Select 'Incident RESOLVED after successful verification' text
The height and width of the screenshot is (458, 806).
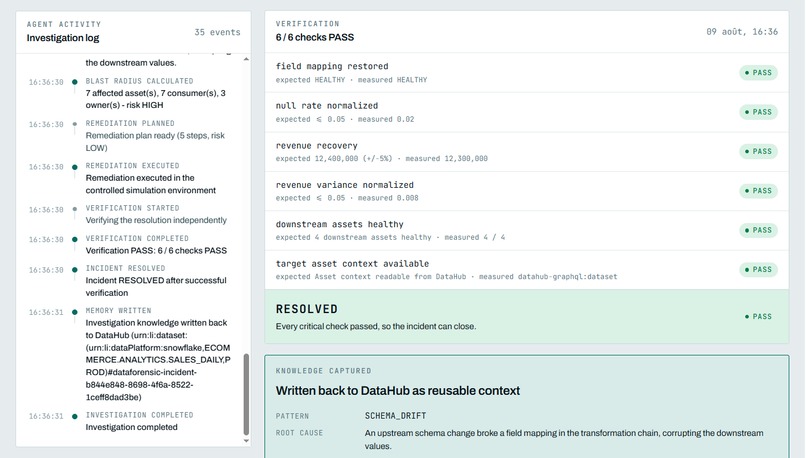click(x=156, y=286)
